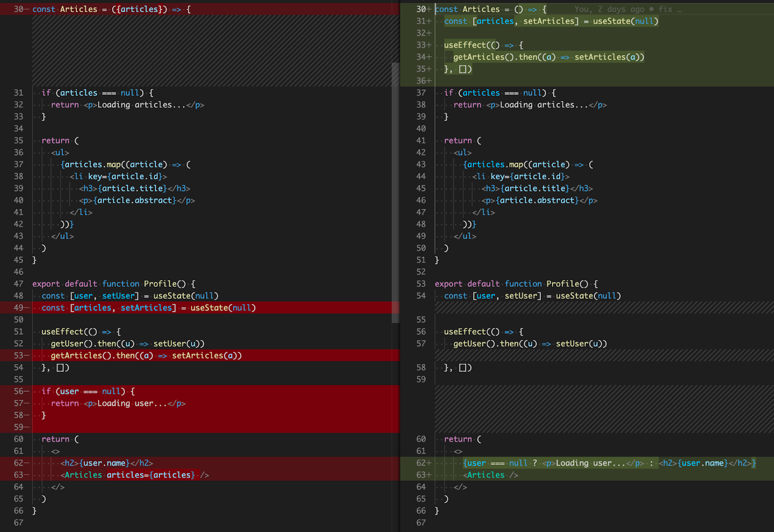Screen dimensions: 774x532
Task: Click line 51 'useEffect(() => {' in left pane
Action: pos(81,332)
